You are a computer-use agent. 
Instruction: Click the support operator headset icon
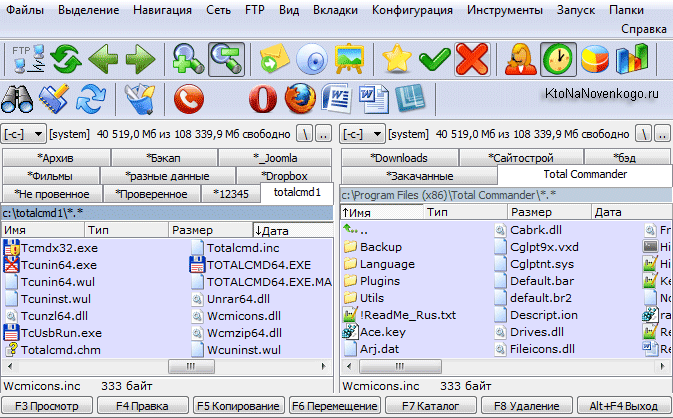(520, 59)
